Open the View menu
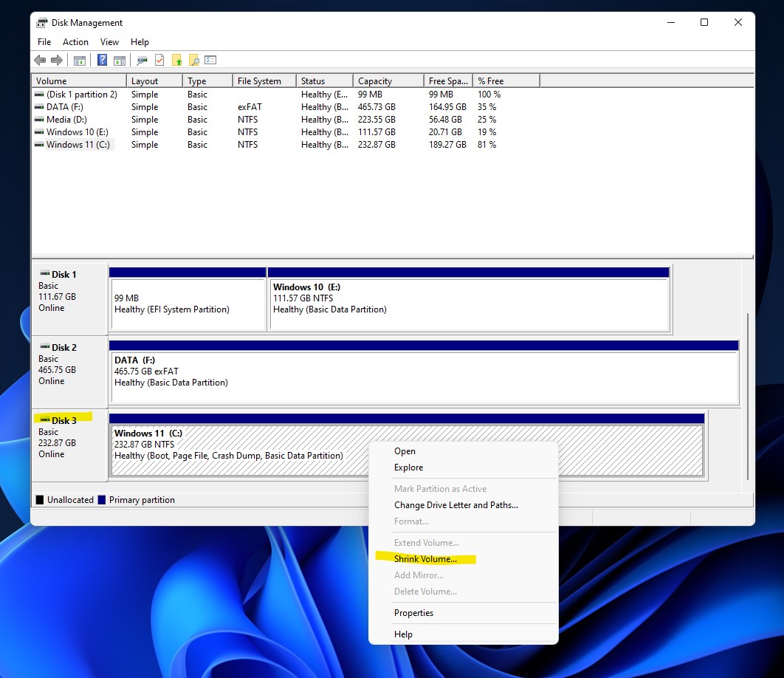The image size is (784, 678). [x=109, y=42]
